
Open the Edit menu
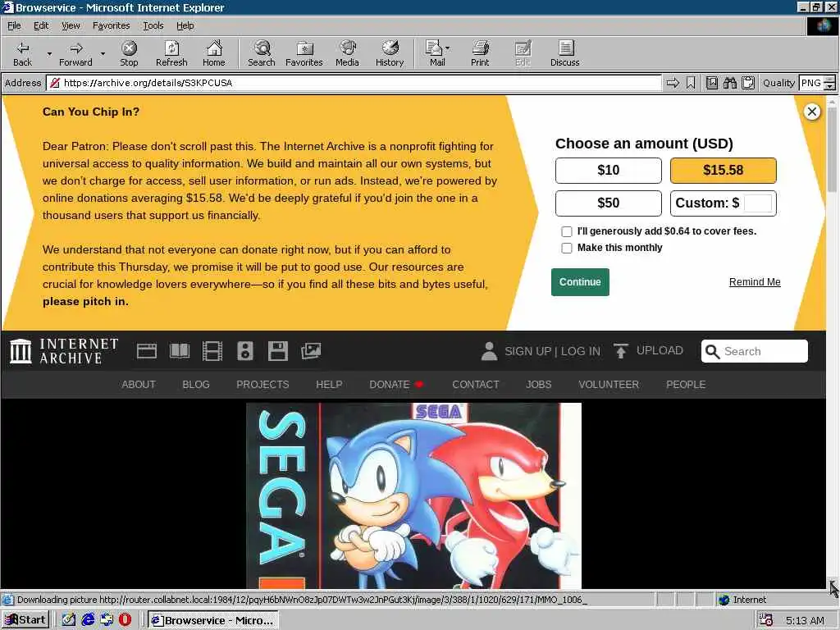pos(41,25)
